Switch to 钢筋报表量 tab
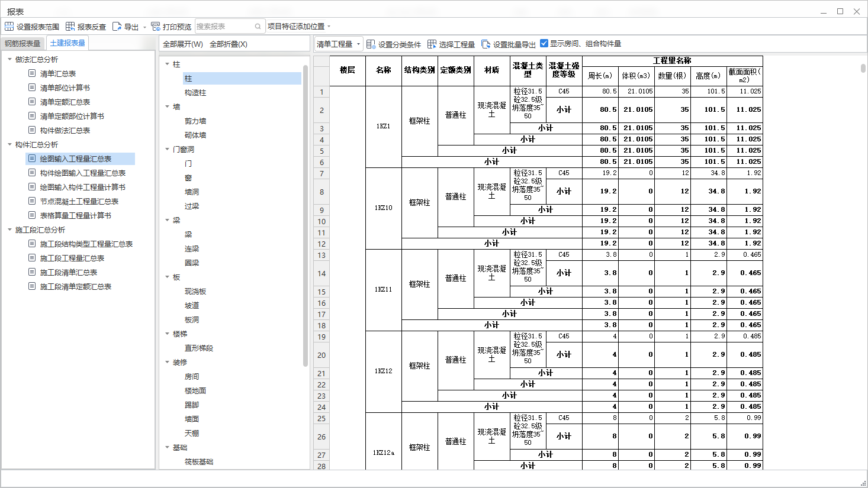The image size is (868, 488). tap(22, 44)
